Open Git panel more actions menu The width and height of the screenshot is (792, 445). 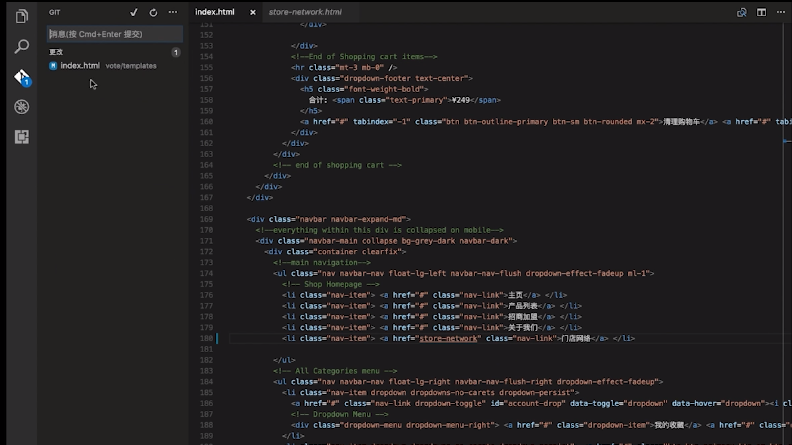click(x=173, y=12)
